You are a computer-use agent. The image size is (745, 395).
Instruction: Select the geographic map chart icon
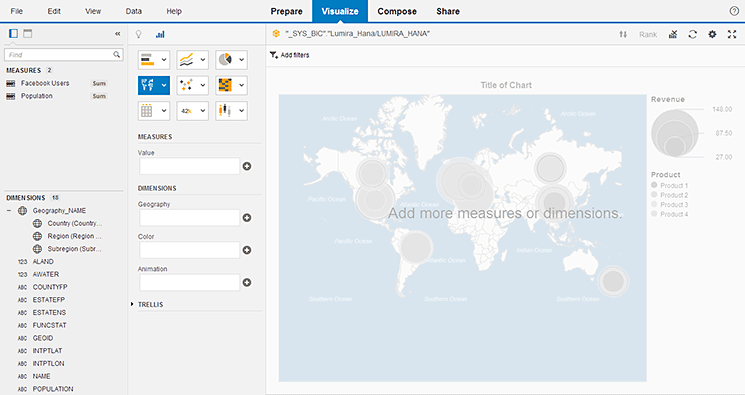tap(148, 85)
